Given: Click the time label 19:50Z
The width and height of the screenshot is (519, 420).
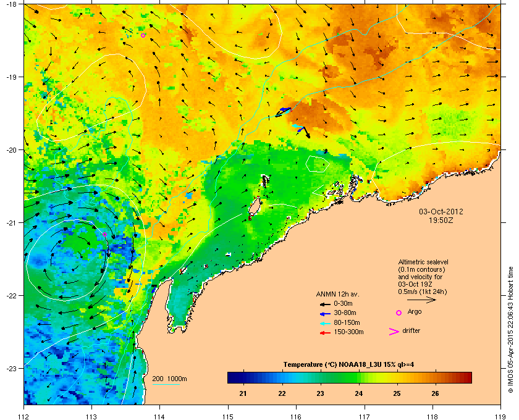Looking at the screenshot, I should tap(441, 220).
